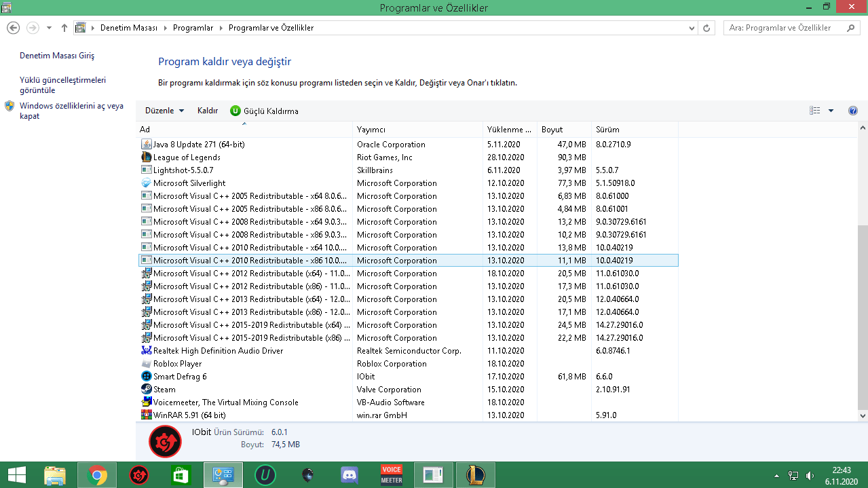Open File Explorer from the taskbar

coord(55,475)
